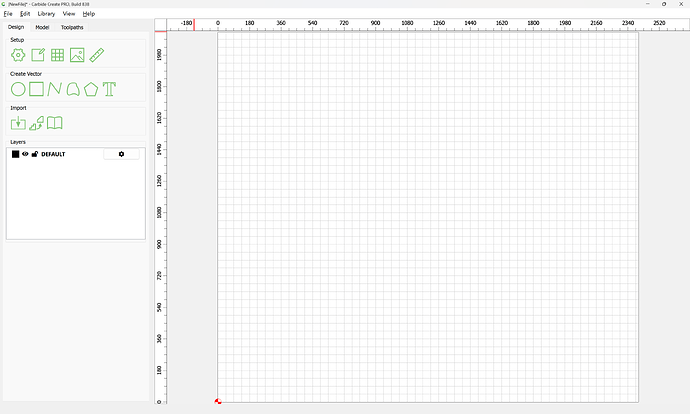Open grid settings icon in Setup
The image size is (690, 414).
(x=57, y=55)
